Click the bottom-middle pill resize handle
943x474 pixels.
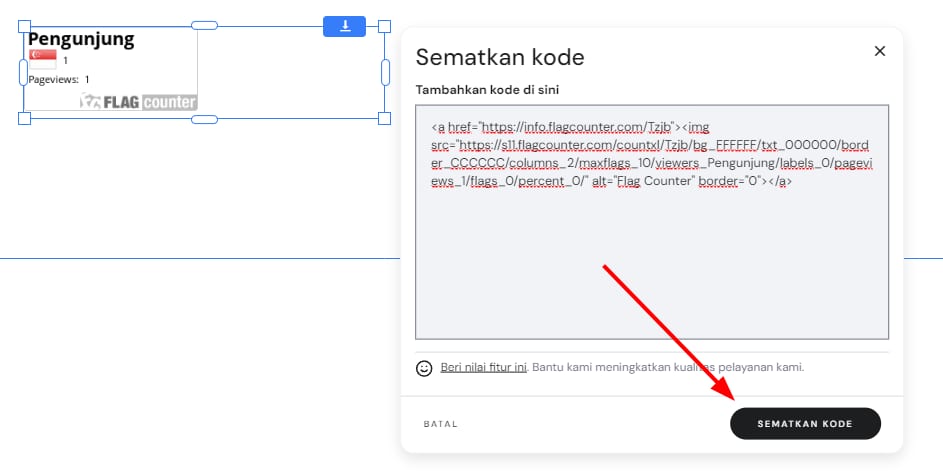point(204,119)
